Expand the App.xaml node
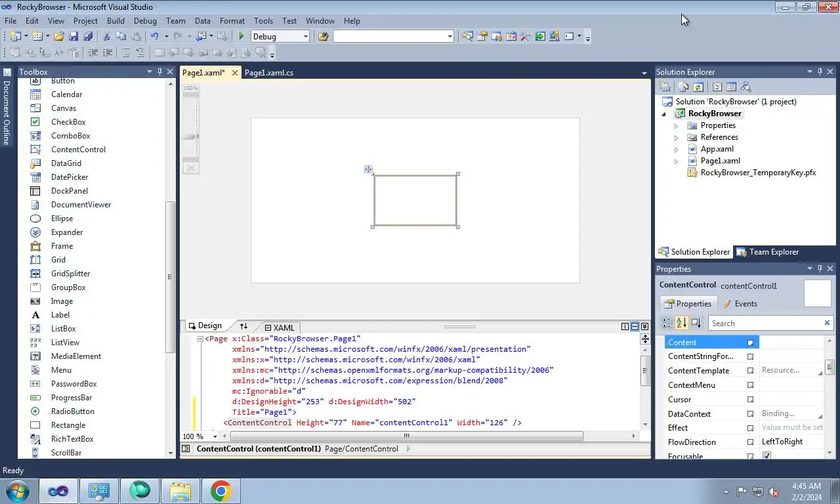The height and width of the screenshot is (504, 840). pos(676,149)
